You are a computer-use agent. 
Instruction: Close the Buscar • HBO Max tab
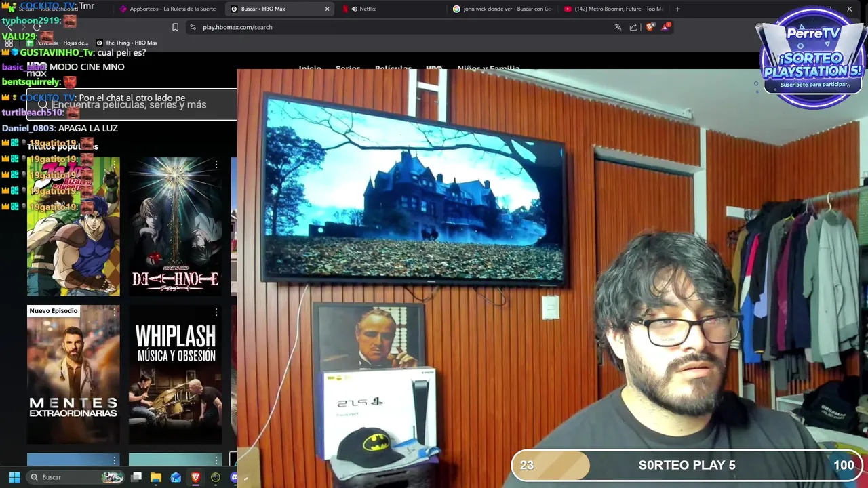(327, 9)
